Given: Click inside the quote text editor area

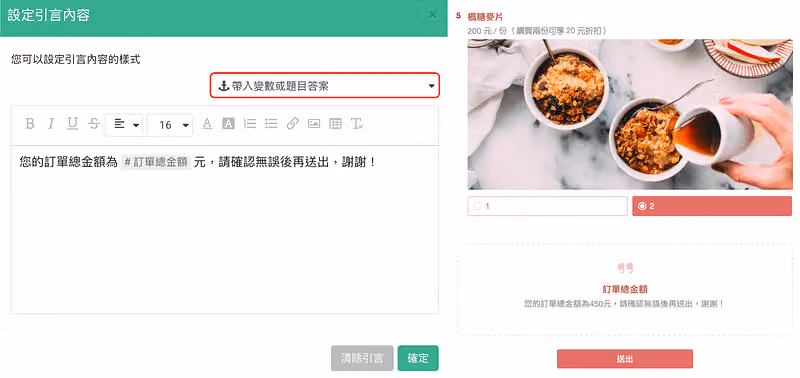Looking at the screenshot, I should [224, 230].
